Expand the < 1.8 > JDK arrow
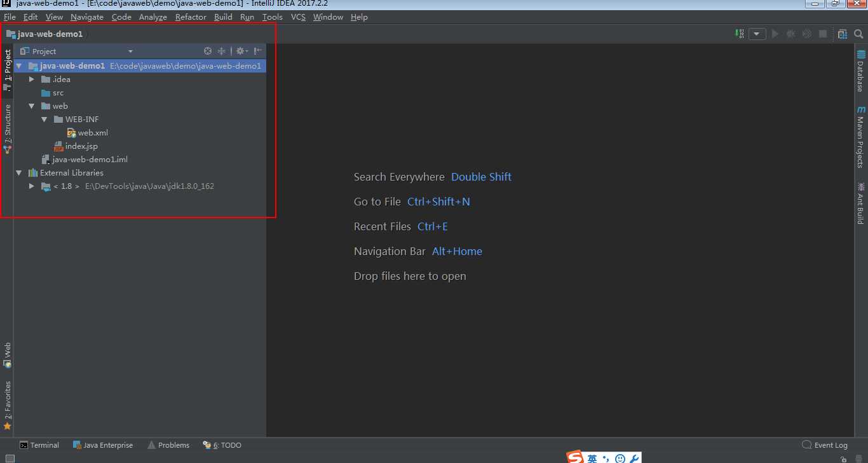The width and height of the screenshot is (868, 463). [32, 186]
